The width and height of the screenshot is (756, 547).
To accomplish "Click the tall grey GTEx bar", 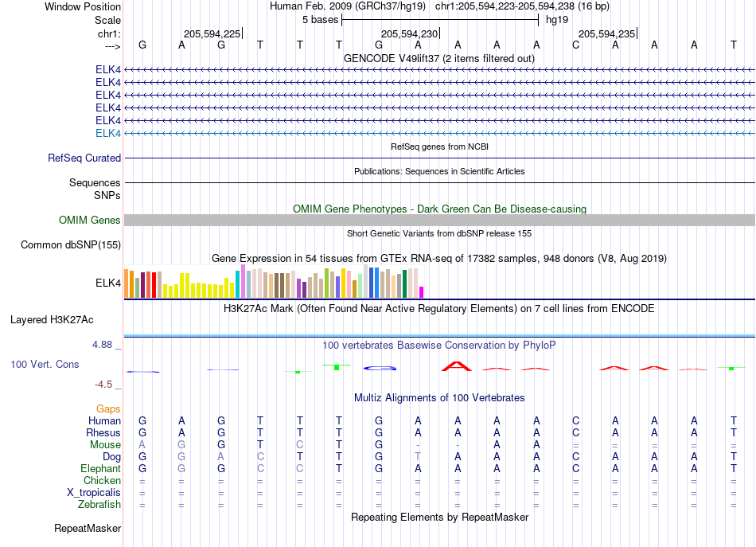I will pos(365,281).
